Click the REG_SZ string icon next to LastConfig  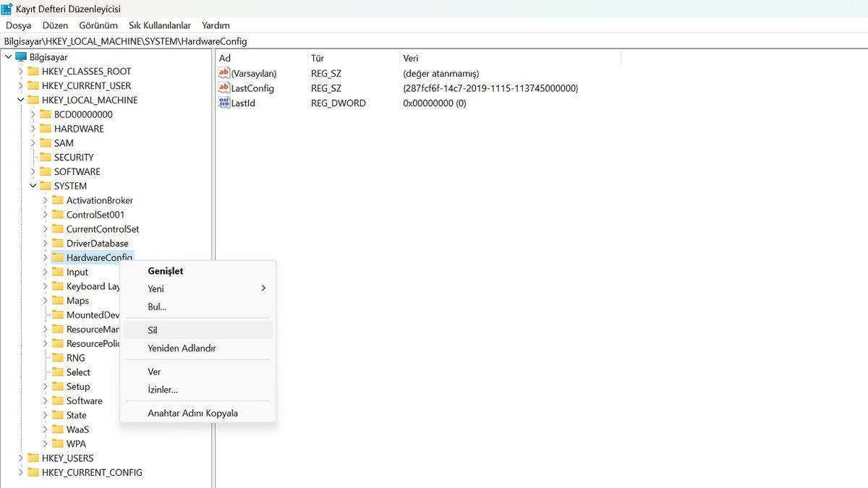click(224, 88)
